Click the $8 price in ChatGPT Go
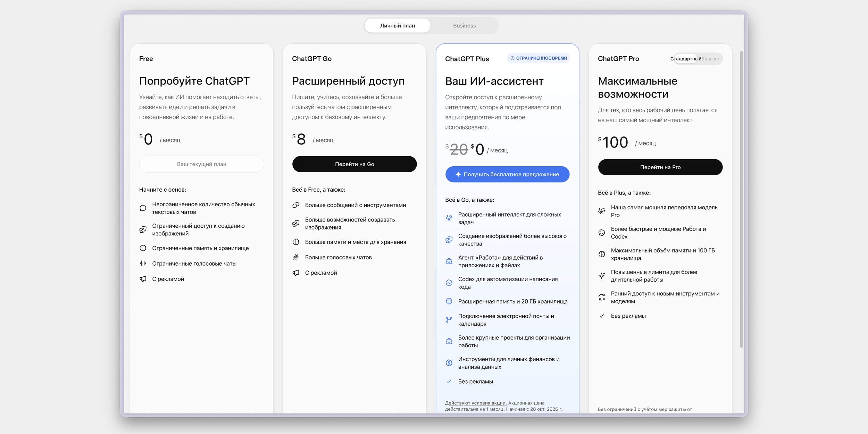The image size is (868, 434). [299, 139]
